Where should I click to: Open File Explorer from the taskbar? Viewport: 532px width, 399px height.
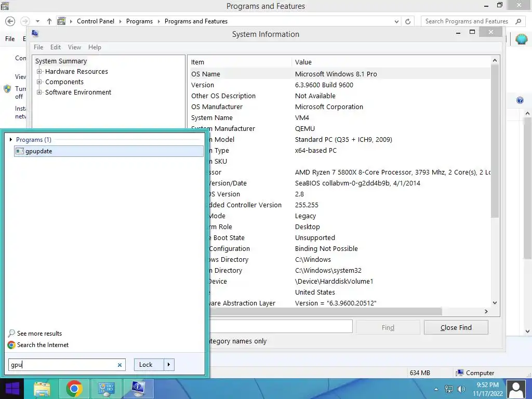point(42,389)
